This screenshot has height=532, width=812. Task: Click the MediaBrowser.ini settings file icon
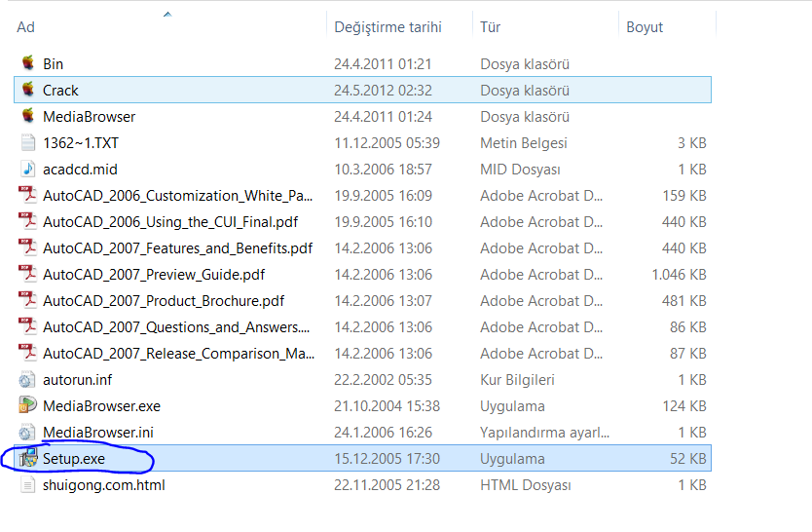coord(28,432)
